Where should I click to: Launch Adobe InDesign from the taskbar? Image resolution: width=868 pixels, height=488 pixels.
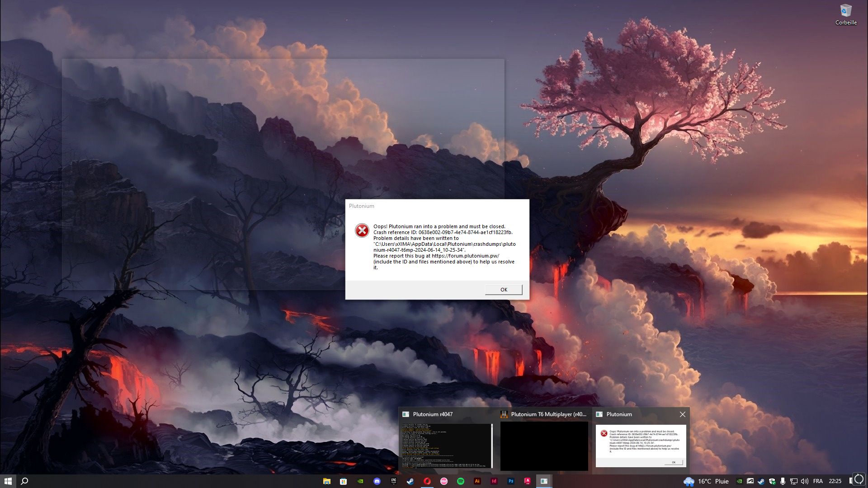coord(494,481)
